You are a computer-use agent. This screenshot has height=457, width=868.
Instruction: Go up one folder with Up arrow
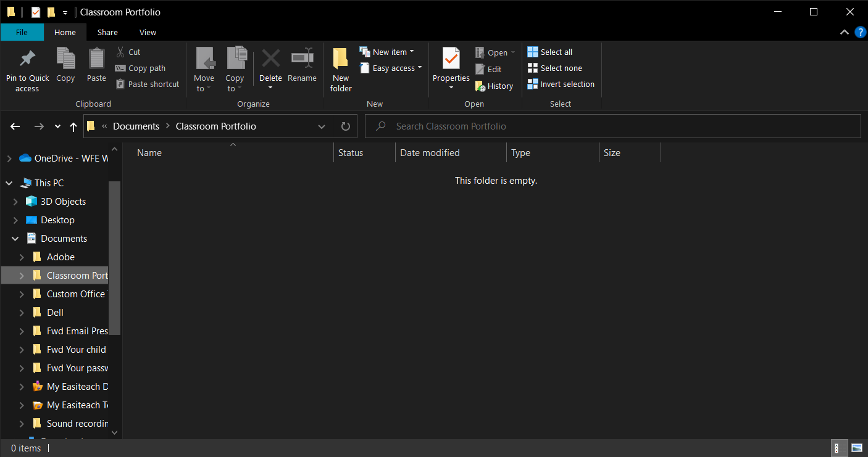73,126
